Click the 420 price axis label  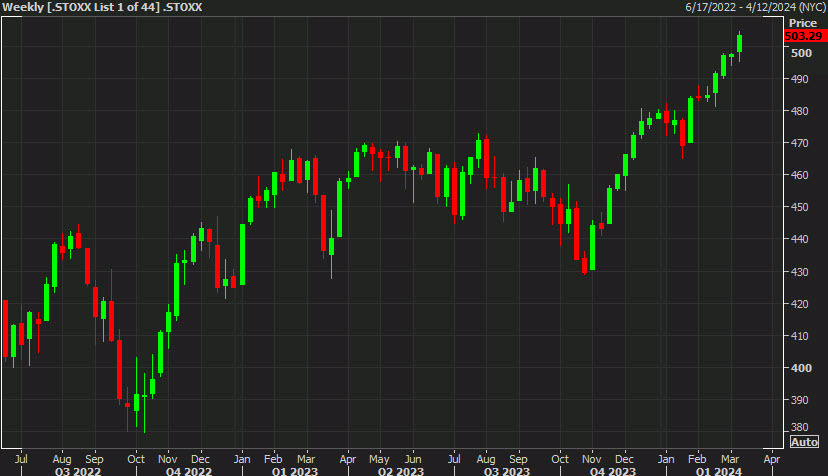pyautogui.click(x=799, y=304)
